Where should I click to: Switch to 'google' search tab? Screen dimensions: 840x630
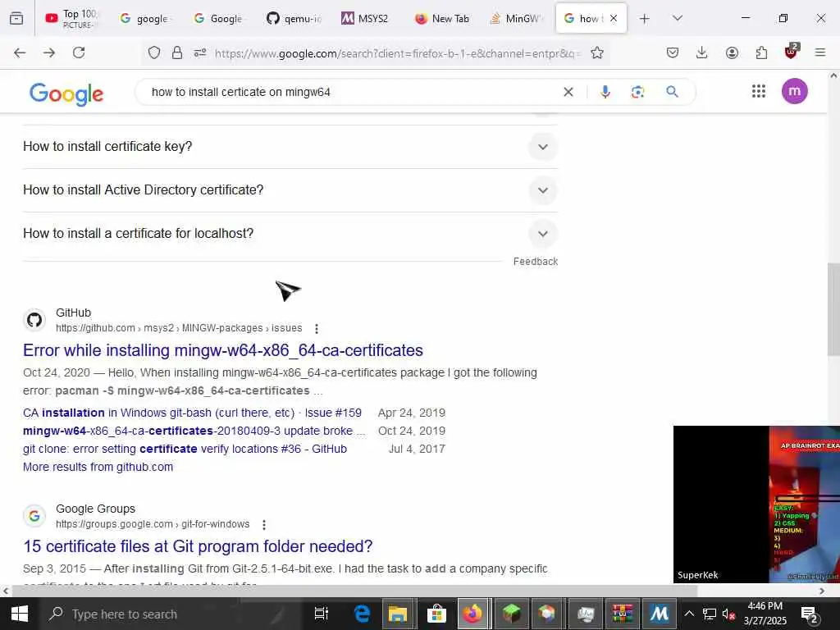pyautogui.click(x=144, y=18)
